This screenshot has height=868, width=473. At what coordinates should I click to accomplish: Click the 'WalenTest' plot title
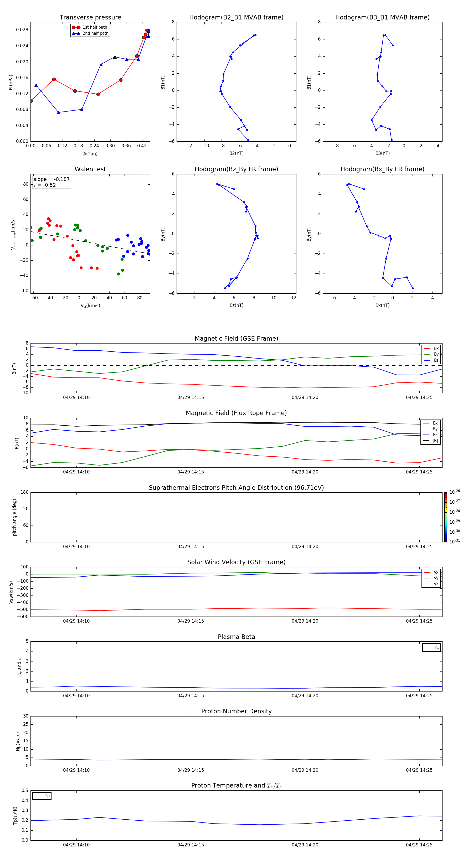[x=90, y=169]
